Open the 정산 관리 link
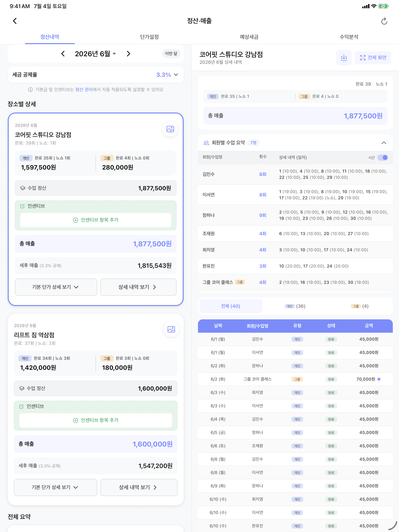The width and height of the screenshot is (399, 532). [x=84, y=90]
